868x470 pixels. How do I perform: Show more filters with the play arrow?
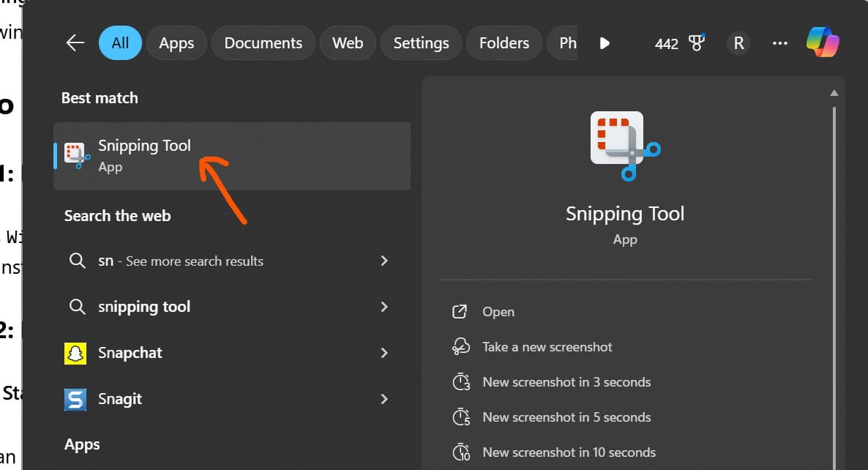[605, 43]
